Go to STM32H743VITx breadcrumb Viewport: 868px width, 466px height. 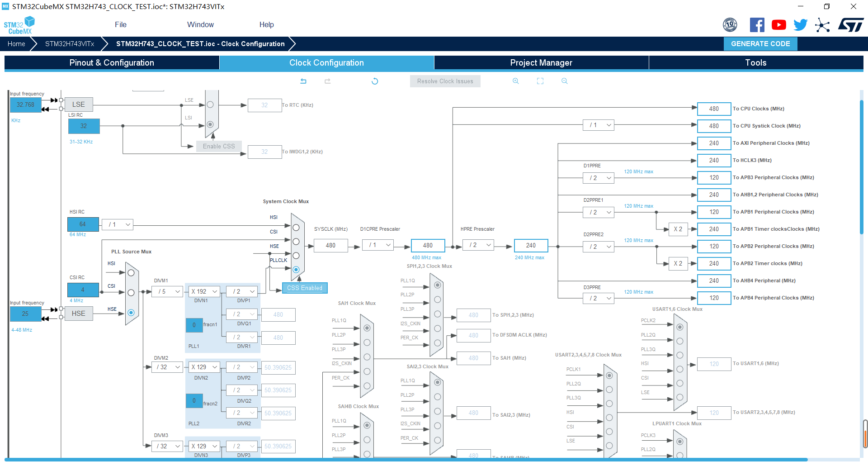pyautogui.click(x=70, y=44)
